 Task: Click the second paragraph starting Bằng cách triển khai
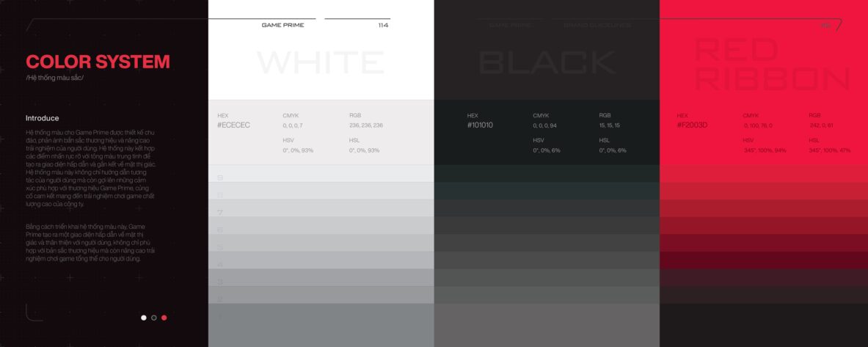(x=91, y=242)
